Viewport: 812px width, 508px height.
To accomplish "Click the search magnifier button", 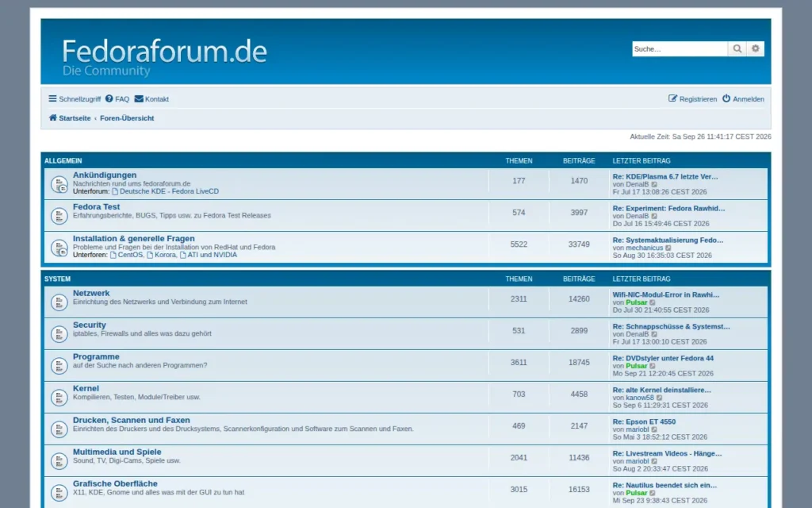I will point(737,48).
